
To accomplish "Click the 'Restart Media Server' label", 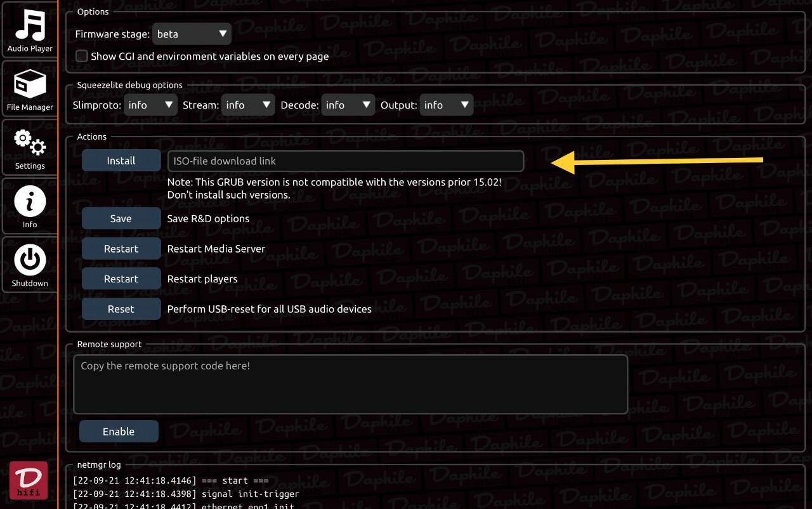I will 216,249.
